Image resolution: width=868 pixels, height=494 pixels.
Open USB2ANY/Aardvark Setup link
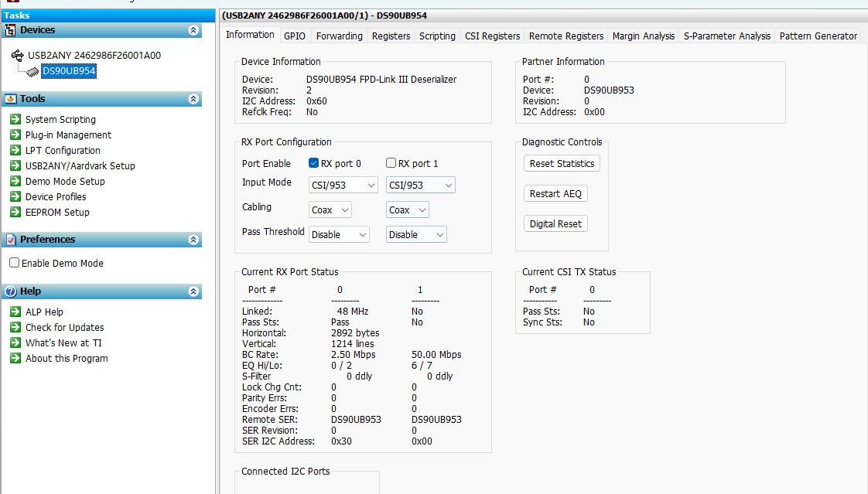[x=80, y=166]
